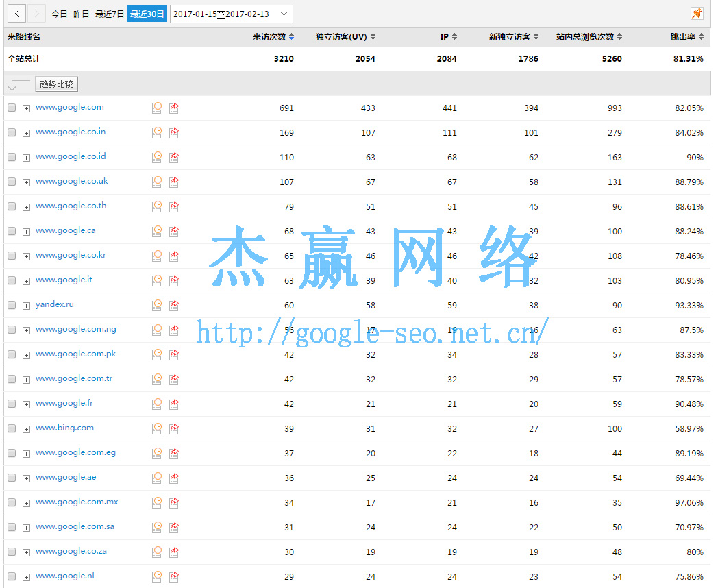Viewport: 718px width, 588px height.
Task: Open referral detail icon for www.google.co.th
Action: click(x=173, y=207)
